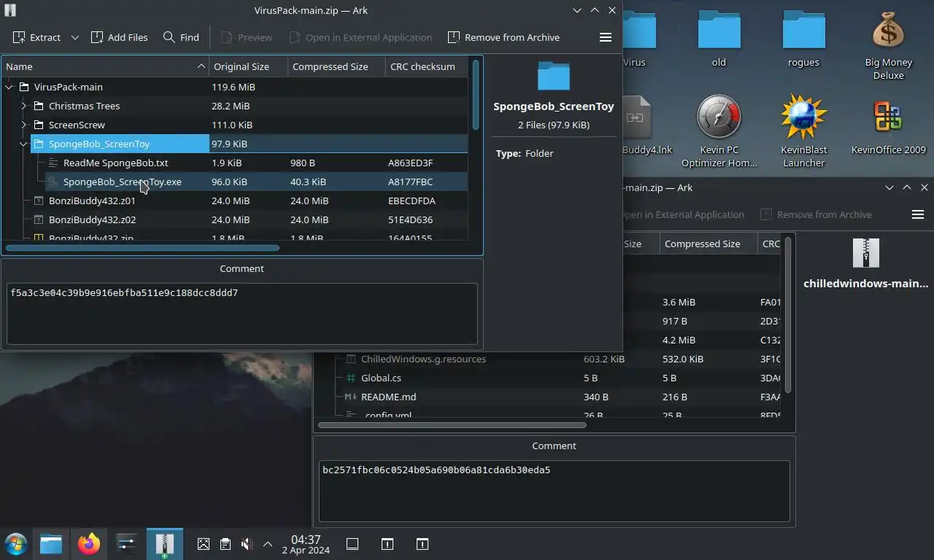Open the 'old' desktop folder

[719, 39]
